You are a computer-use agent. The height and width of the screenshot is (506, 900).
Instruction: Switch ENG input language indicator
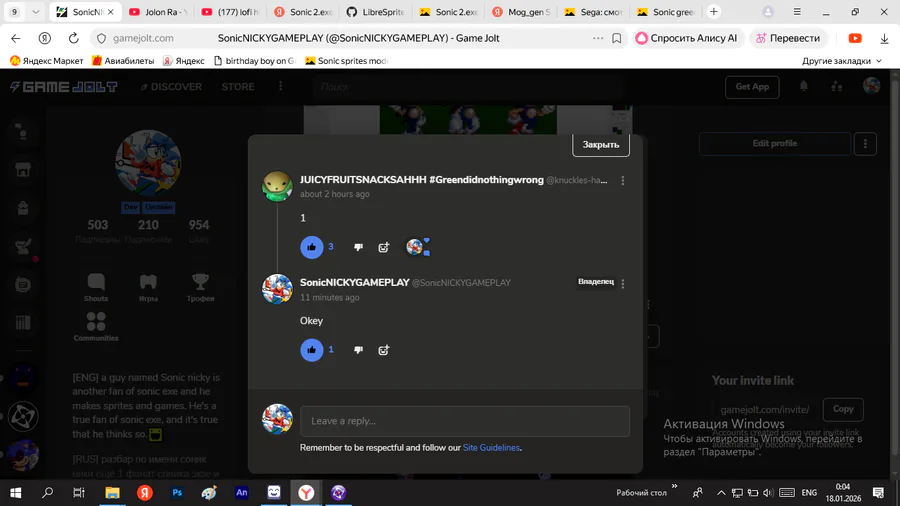coord(809,493)
